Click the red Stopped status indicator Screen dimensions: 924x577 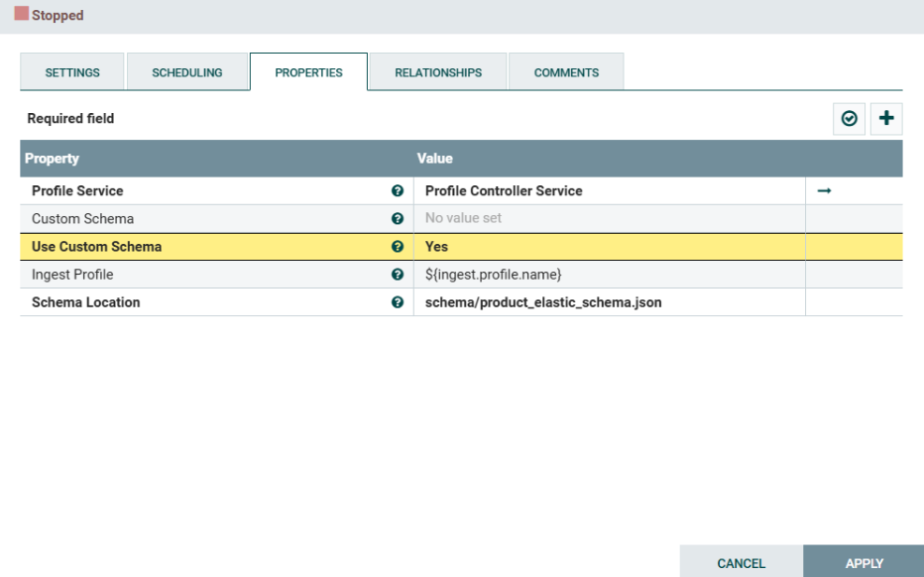pos(22,15)
